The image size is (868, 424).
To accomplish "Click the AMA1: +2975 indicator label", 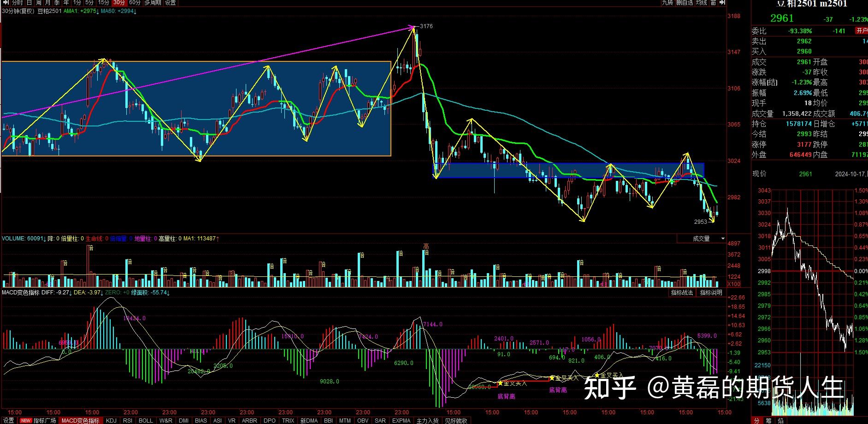I will coord(80,11).
